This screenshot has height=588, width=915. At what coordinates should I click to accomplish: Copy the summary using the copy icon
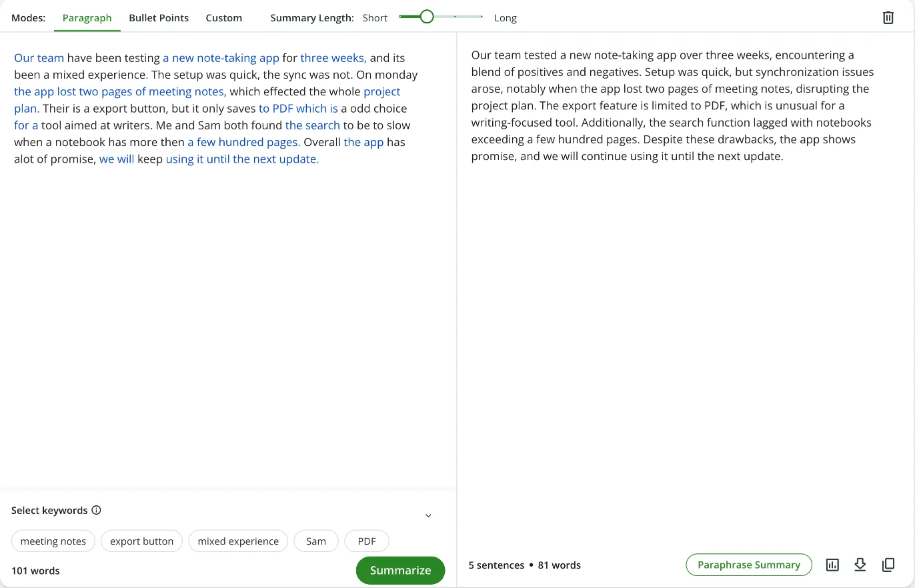[x=888, y=565]
